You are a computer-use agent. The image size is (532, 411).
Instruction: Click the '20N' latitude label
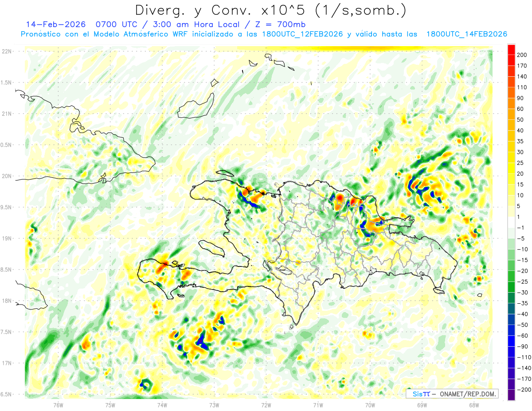pyautogui.click(x=7, y=176)
